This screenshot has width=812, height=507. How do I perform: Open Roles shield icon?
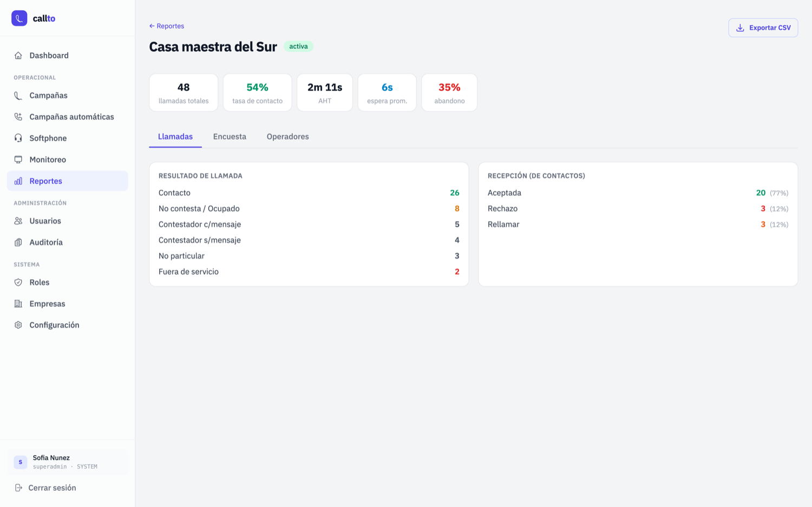coord(18,282)
